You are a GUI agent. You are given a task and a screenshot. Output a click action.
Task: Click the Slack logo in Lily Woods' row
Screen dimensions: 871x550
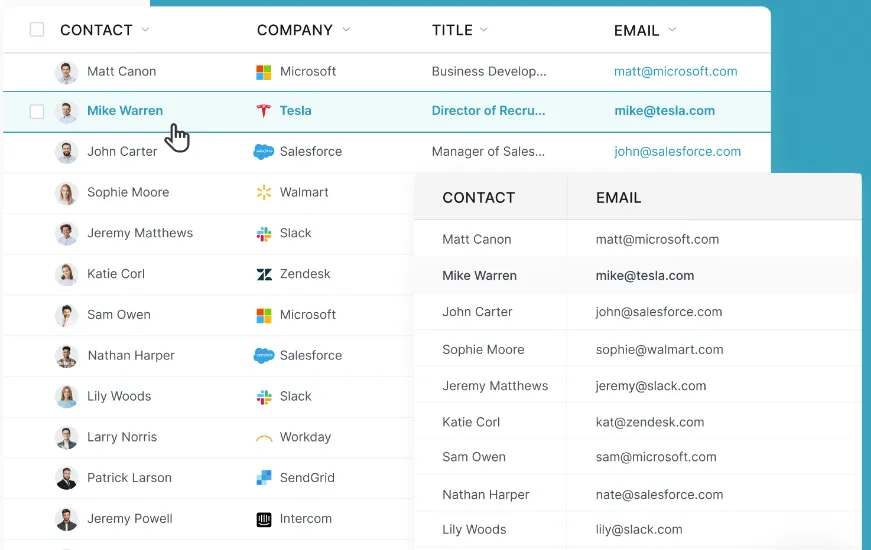pos(264,397)
